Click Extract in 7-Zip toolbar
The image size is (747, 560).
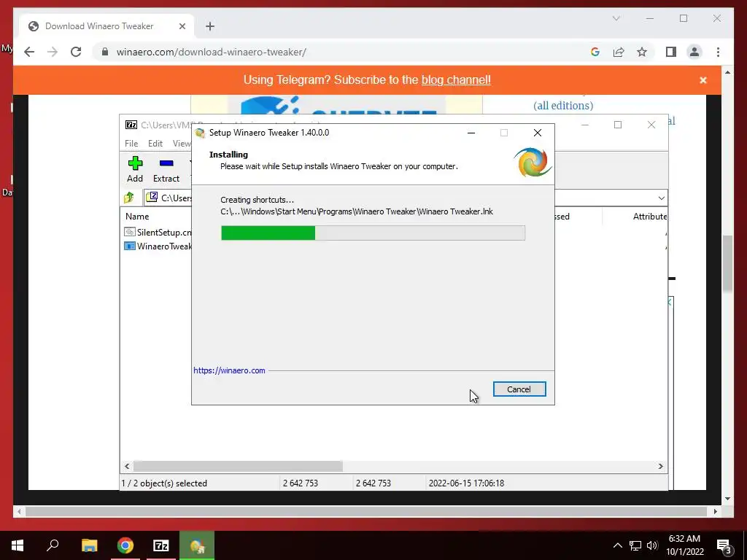coord(166,169)
